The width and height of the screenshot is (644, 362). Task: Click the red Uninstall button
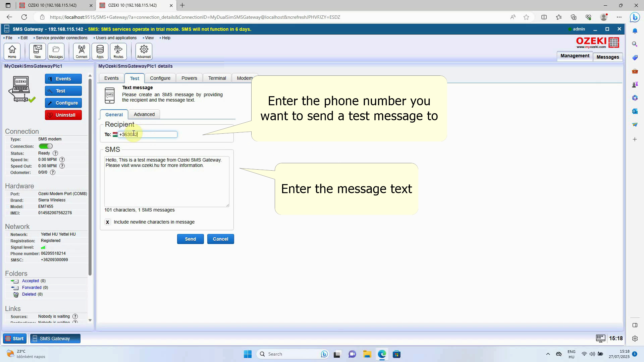tap(63, 115)
